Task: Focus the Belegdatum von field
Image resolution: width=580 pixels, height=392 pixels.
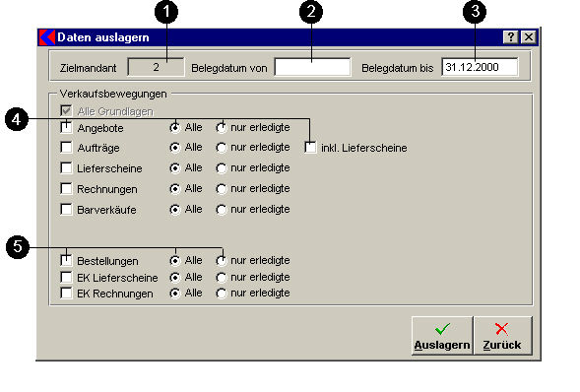Action: (x=312, y=67)
